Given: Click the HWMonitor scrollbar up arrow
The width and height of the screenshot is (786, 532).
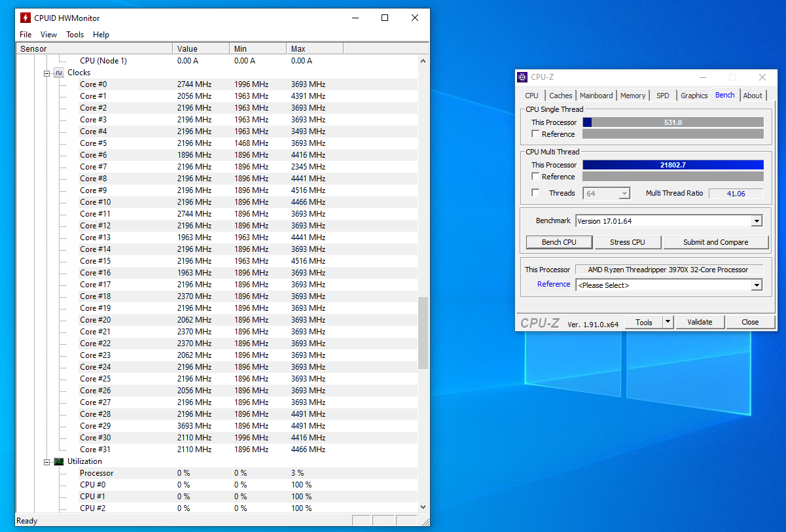Looking at the screenshot, I should pyautogui.click(x=423, y=61).
